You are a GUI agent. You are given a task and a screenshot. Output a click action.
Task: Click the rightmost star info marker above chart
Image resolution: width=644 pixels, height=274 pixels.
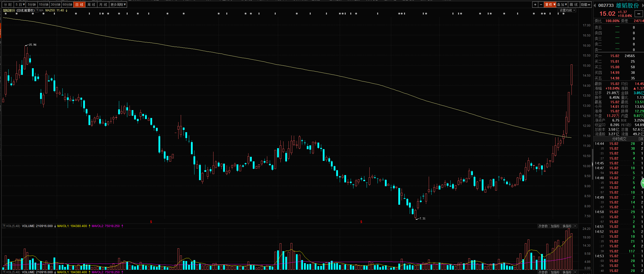click(563, 14)
